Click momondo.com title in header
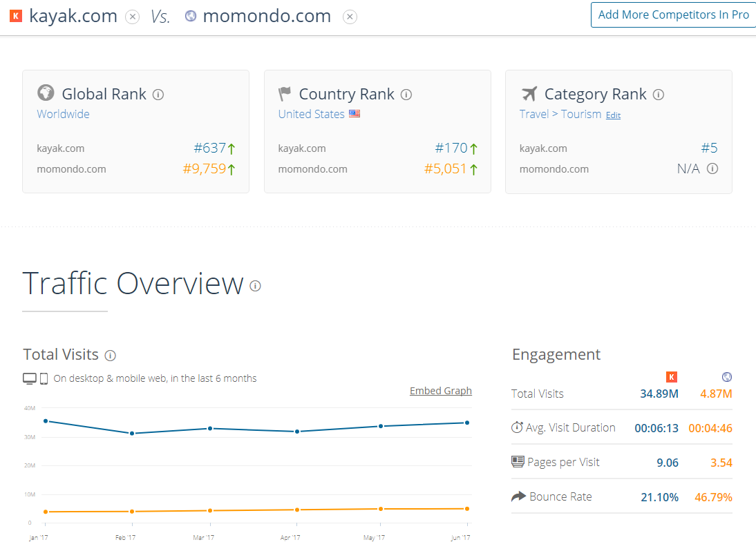Image resolution: width=756 pixels, height=551 pixels. tap(267, 16)
